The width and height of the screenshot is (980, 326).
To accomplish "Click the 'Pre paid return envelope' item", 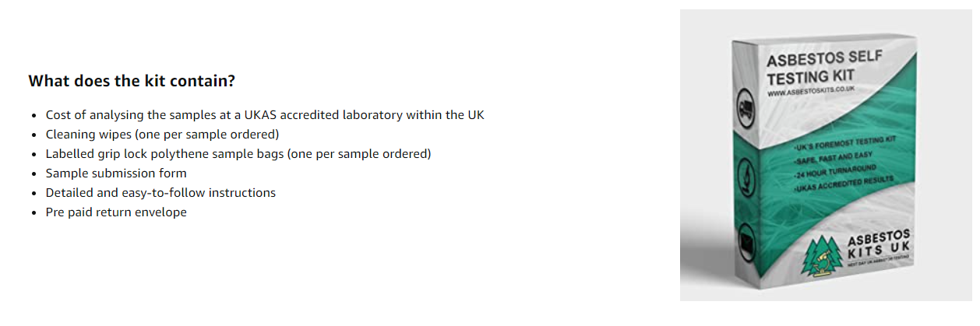I will (x=116, y=212).
